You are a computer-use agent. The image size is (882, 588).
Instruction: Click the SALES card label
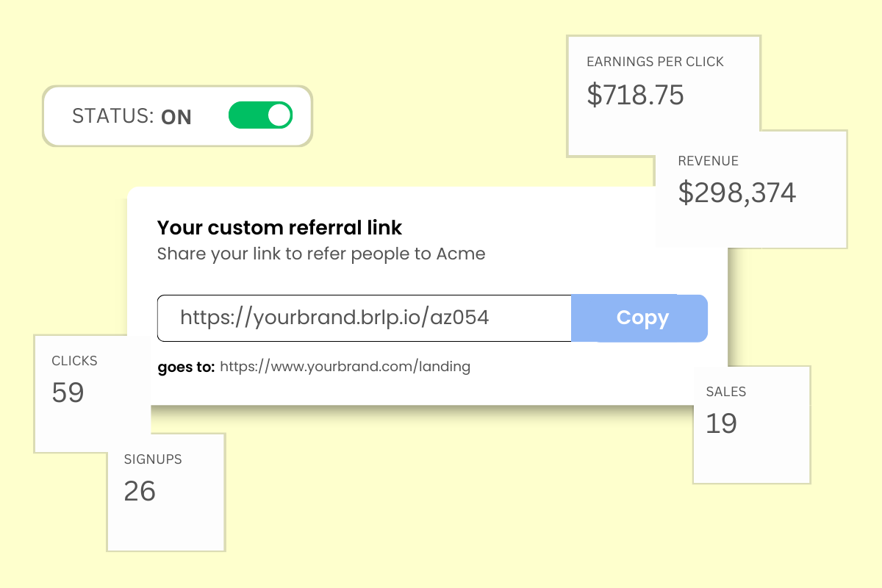[725, 392]
